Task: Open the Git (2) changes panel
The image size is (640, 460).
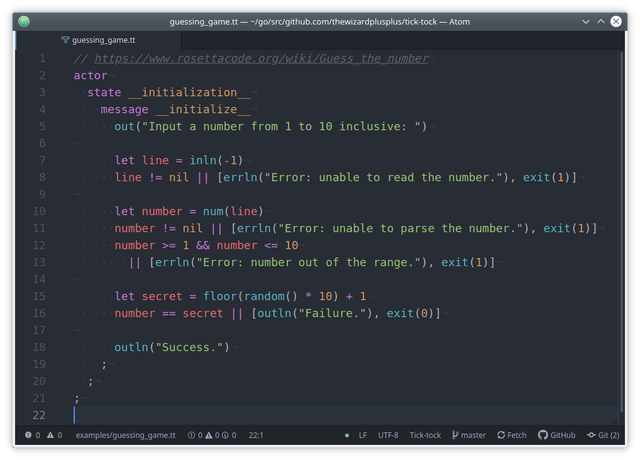Action: tap(603, 435)
